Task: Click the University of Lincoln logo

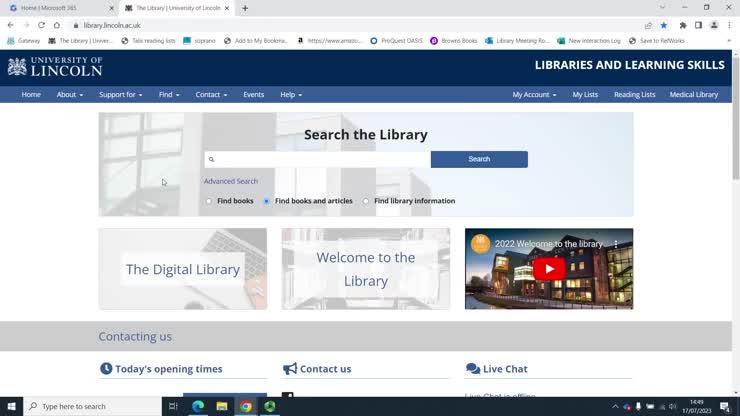Action: (55, 67)
